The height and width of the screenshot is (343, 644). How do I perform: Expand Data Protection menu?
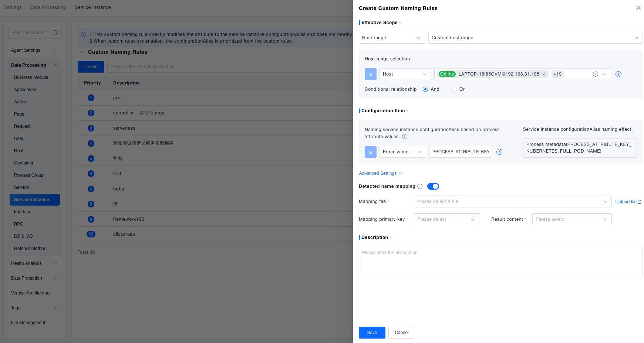click(34, 278)
